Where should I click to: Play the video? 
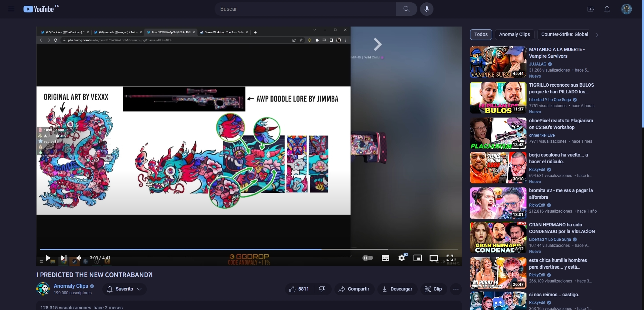(48, 258)
